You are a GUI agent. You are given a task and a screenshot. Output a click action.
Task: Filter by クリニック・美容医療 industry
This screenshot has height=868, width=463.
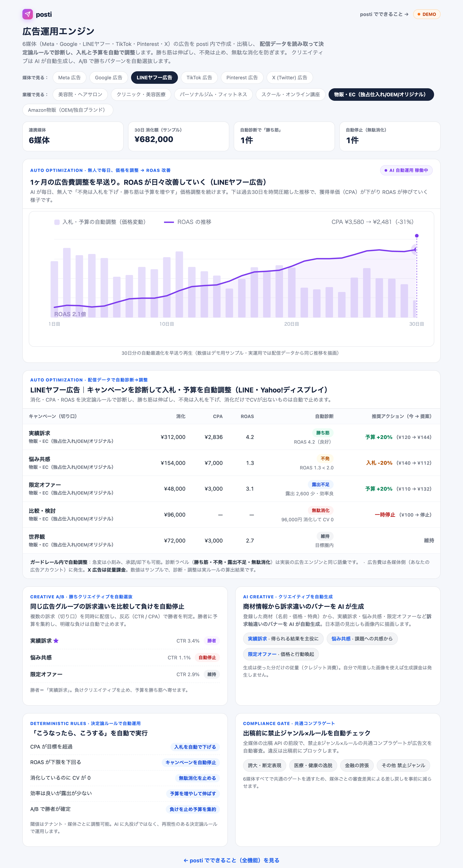click(141, 94)
